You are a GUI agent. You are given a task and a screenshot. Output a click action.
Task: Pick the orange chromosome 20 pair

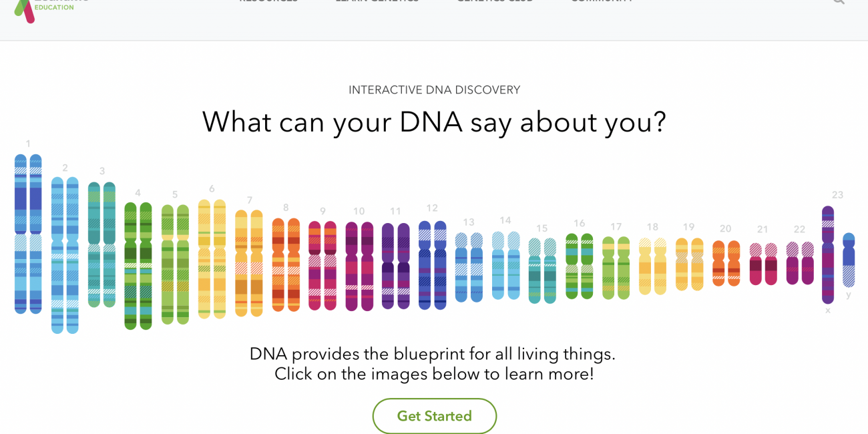coord(726,263)
